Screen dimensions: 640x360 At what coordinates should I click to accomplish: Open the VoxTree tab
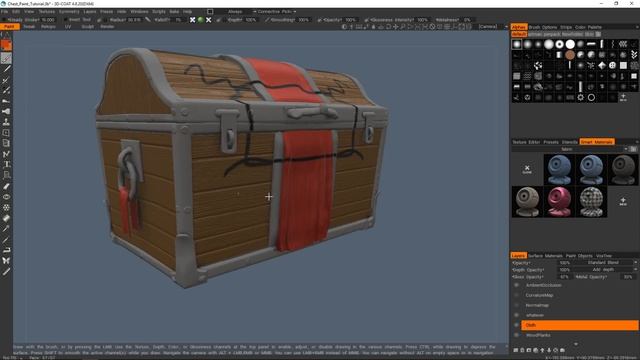pyautogui.click(x=604, y=256)
